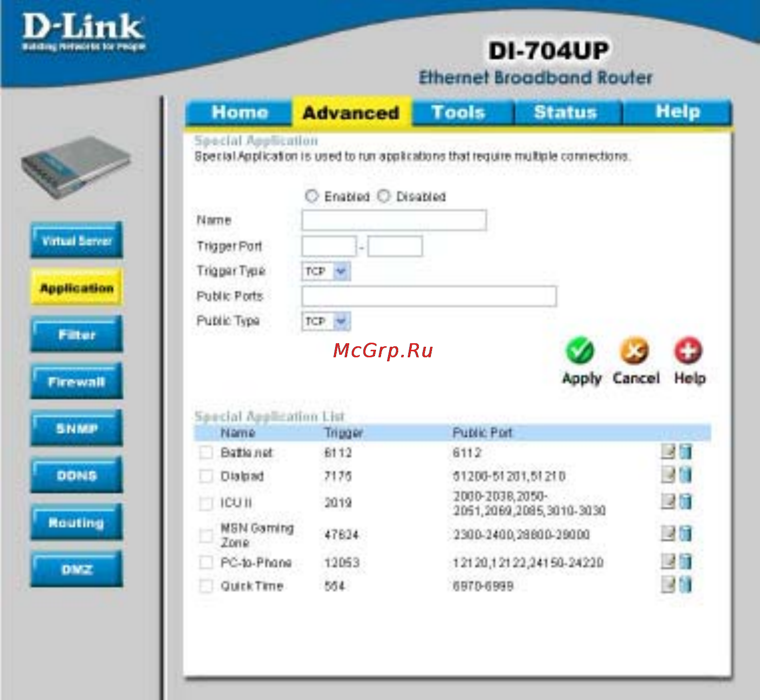Open the Application page
Screen dimensions: 760x700
(77, 288)
